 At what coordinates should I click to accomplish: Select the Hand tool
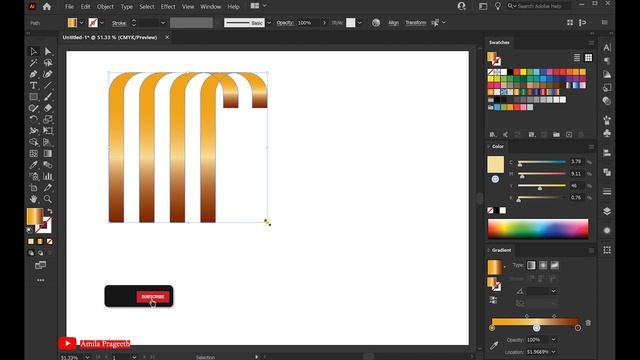[x=33, y=199]
